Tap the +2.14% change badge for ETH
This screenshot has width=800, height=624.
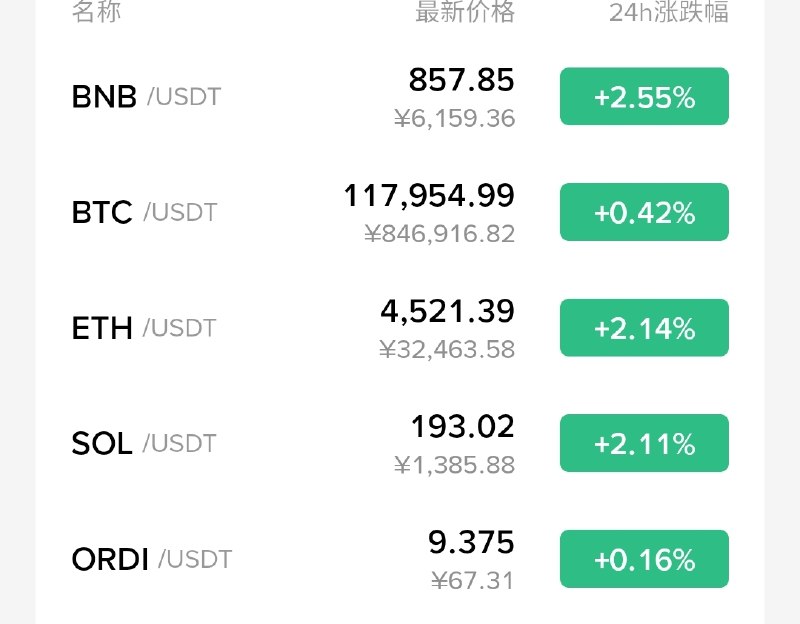(644, 328)
